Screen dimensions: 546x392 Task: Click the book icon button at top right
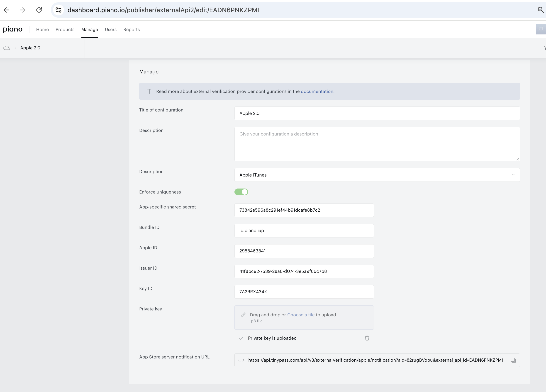(x=541, y=29)
